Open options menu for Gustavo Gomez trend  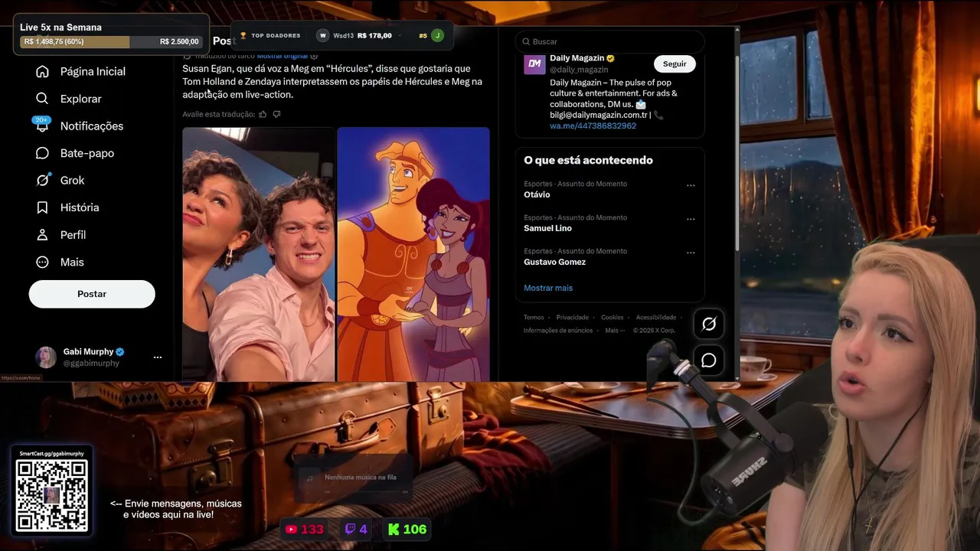tap(691, 253)
